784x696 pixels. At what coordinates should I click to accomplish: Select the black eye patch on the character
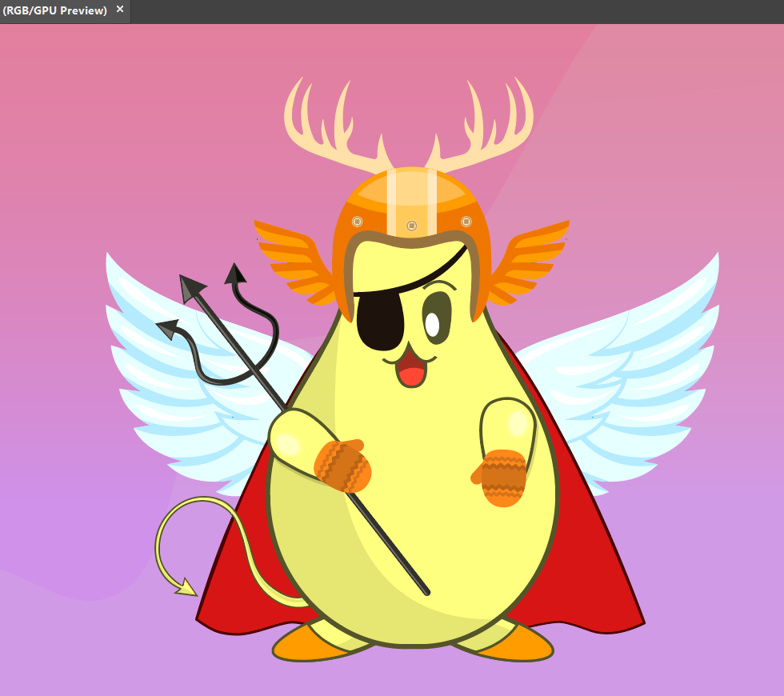click(380, 320)
